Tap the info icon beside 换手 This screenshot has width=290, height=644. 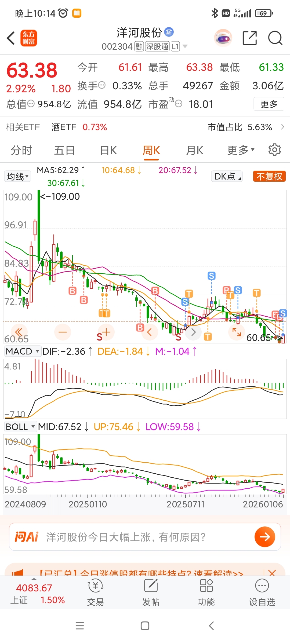pyautogui.click(x=102, y=85)
